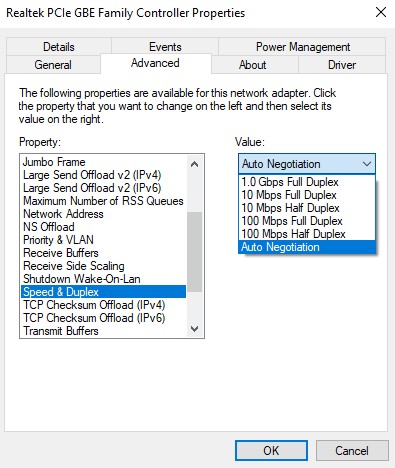Choose 100 Mbps Half Duplex option
The height and width of the screenshot is (468, 395).
click(x=307, y=234)
